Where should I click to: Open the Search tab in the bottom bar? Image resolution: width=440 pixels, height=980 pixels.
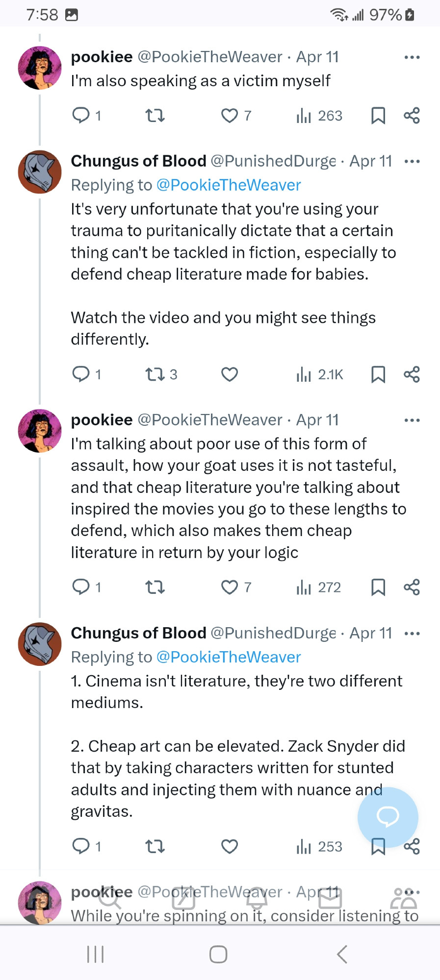[110, 898]
